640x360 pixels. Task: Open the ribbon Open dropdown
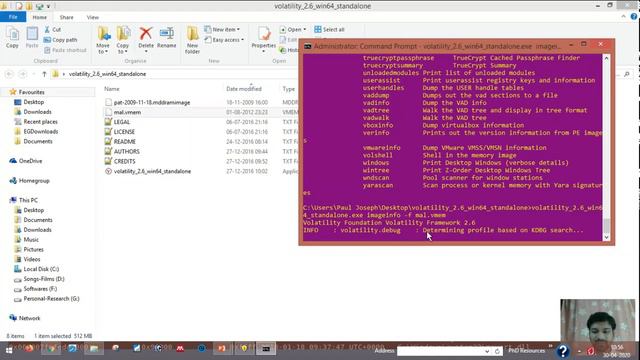click(293, 29)
